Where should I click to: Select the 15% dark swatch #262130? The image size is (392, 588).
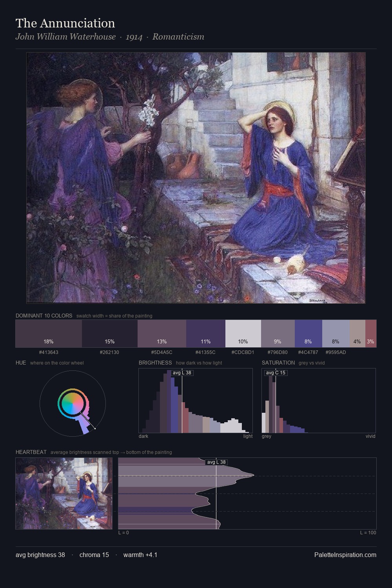(110, 334)
